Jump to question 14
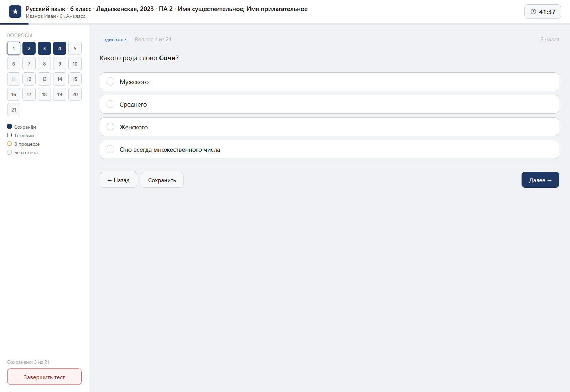This screenshot has width=570, height=392. pyautogui.click(x=59, y=79)
